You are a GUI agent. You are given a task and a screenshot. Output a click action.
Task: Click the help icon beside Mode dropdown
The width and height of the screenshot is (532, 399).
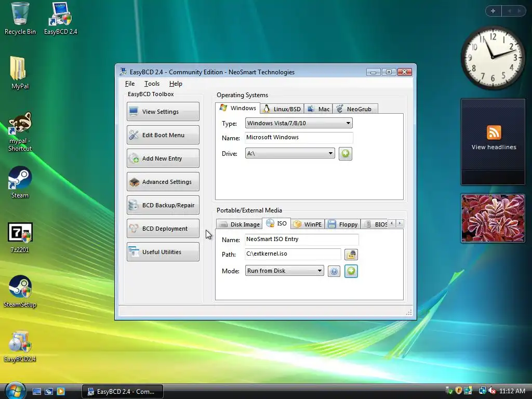334,271
